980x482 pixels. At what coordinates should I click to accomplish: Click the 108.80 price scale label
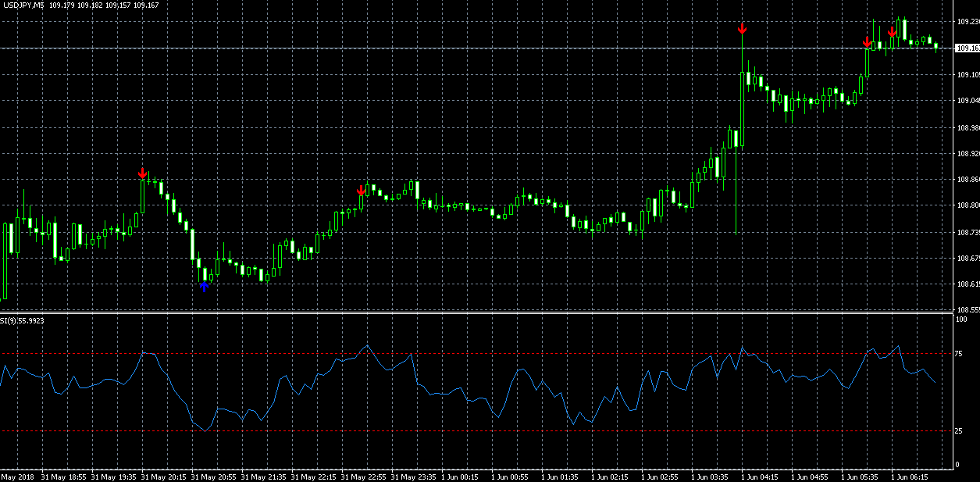click(968, 206)
